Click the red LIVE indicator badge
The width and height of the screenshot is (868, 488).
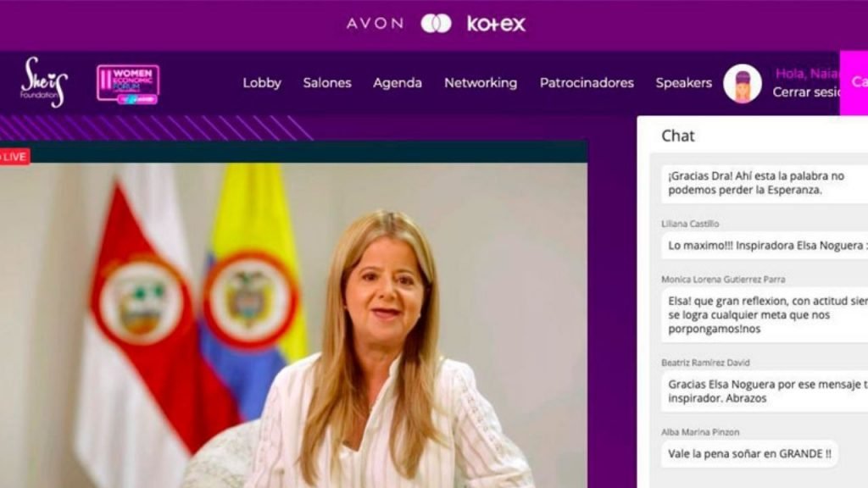(14, 157)
